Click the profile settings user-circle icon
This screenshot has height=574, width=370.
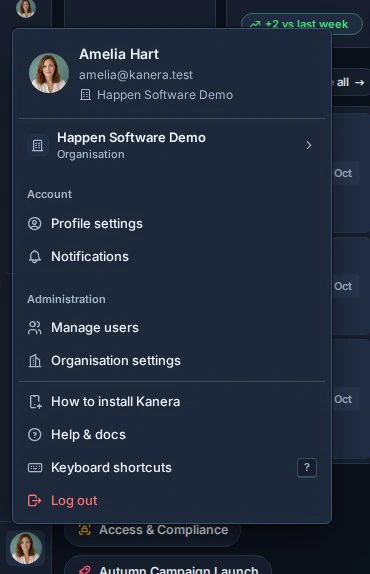click(35, 224)
